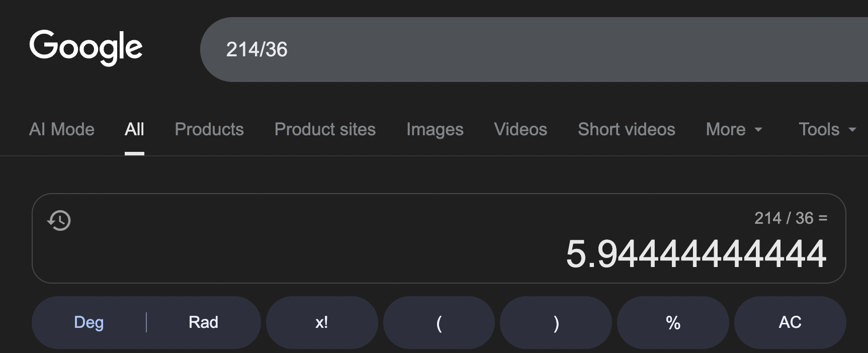
Task: Switch to AI Mode tab
Action: pos(62,130)
